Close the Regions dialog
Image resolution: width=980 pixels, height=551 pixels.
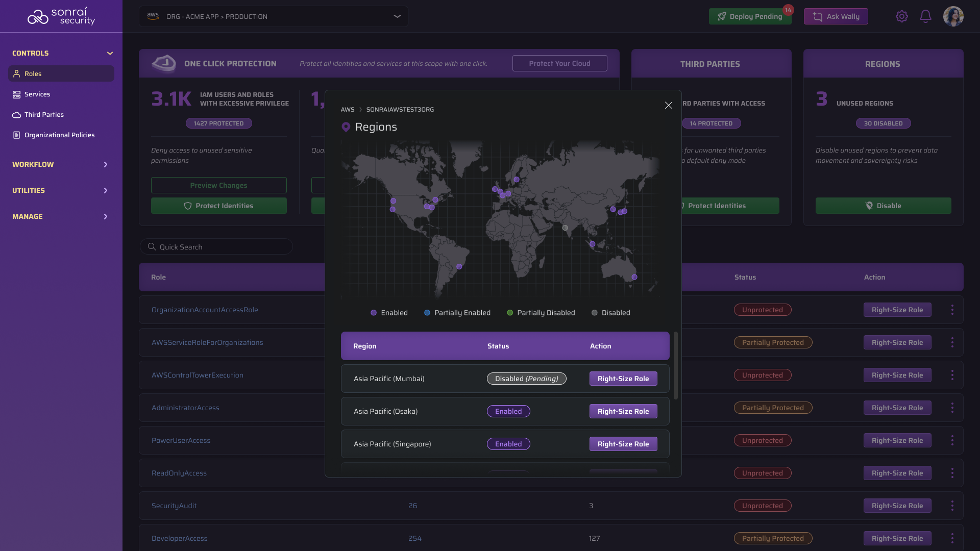click(x=669, y=105)
